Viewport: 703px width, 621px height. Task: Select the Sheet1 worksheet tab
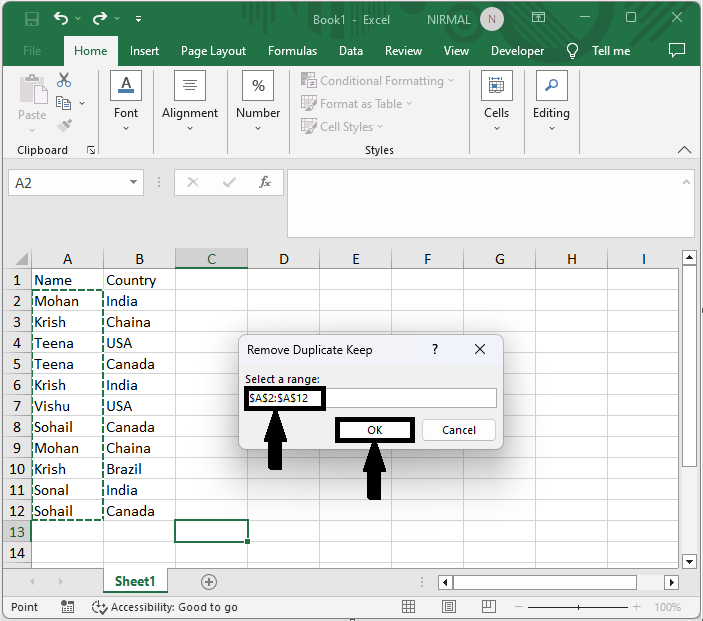click(134, 581)
